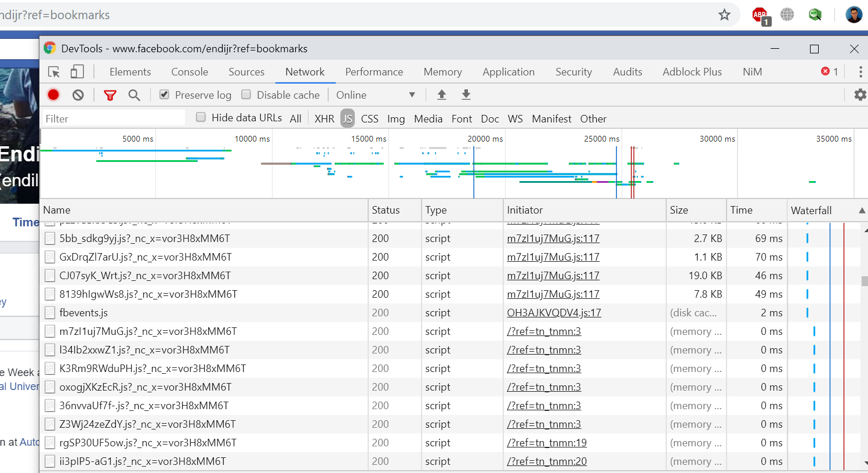This screenshot has width=868, height=473.
Task: Open the Performance tab
Action: pos(374,71)
